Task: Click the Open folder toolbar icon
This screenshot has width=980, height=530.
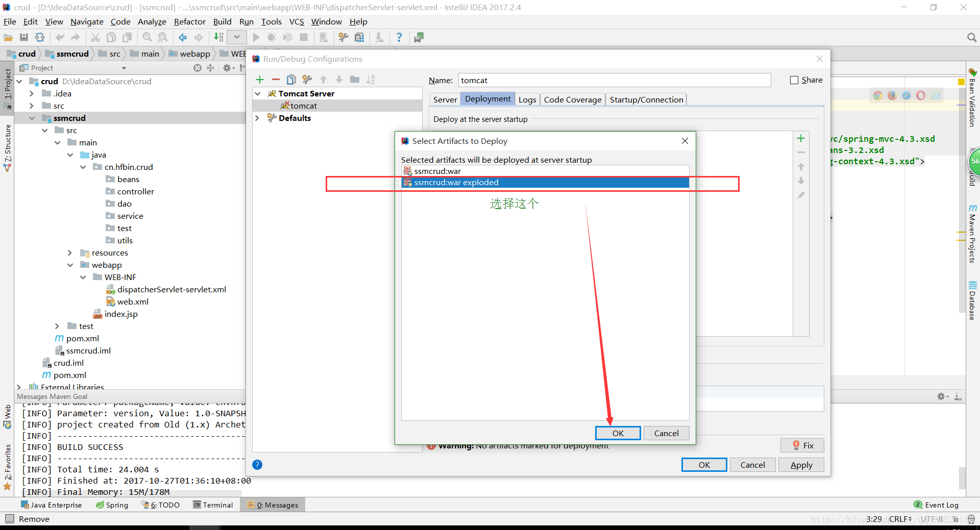Action: pyautogui.click(x=8, y=37)
